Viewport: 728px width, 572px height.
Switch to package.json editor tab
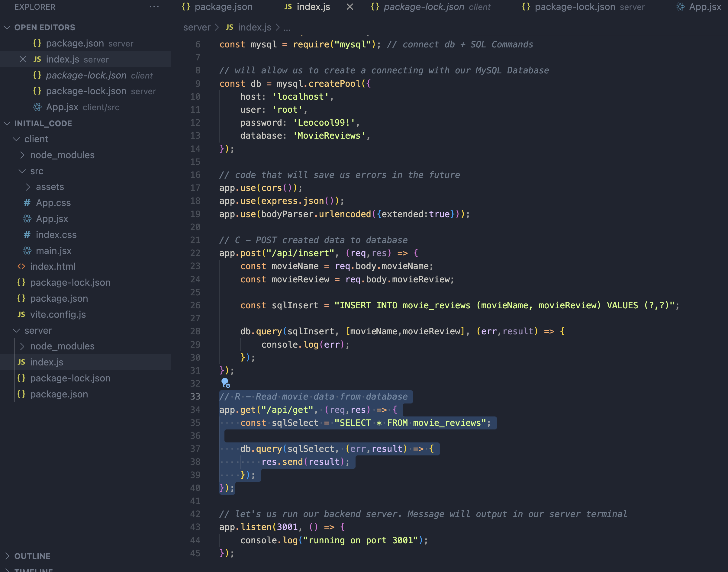[x=223, y=7]
